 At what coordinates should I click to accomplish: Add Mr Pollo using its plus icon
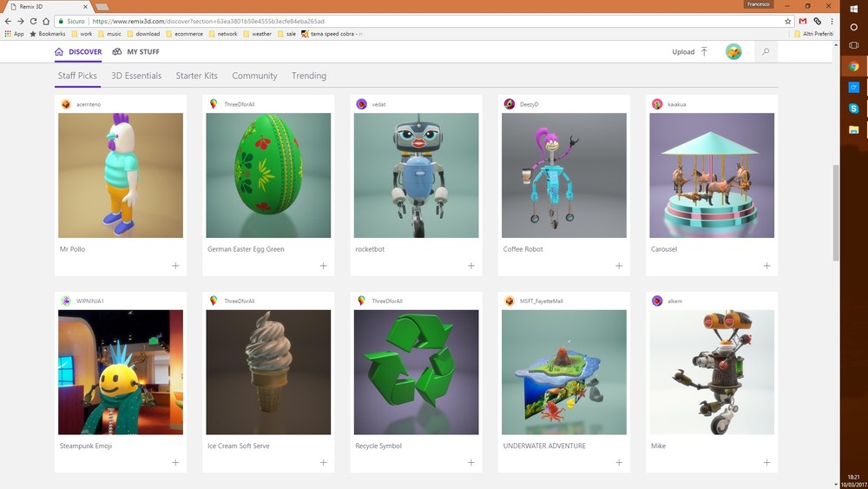[x=175, y=266]
